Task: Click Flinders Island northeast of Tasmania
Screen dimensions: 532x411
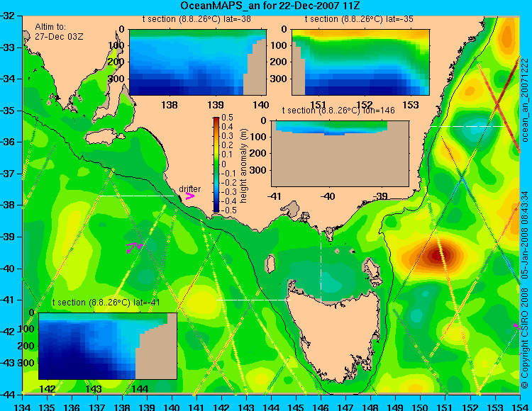Action: 372,267
